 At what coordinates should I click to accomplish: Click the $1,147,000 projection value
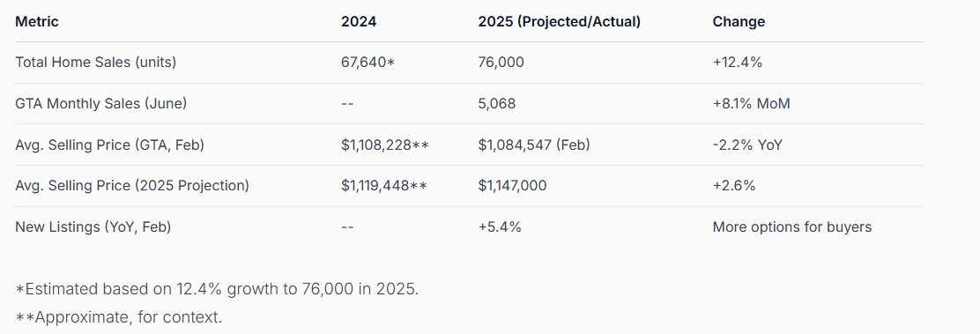(x=513, y=186)
